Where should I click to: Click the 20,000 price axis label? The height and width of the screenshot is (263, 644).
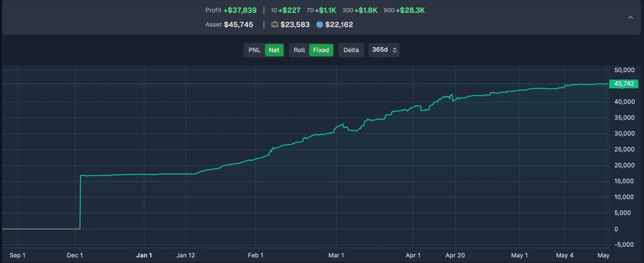624,165
